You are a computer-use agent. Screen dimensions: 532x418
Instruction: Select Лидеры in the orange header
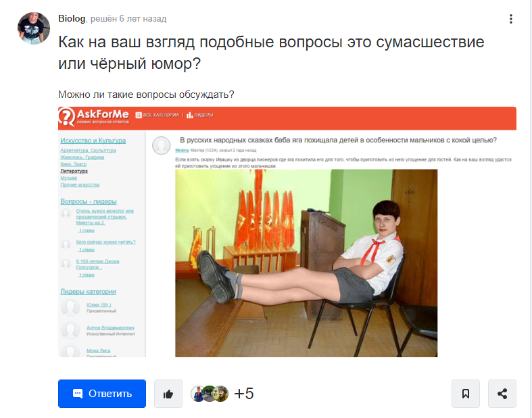[x=200, y=115]
